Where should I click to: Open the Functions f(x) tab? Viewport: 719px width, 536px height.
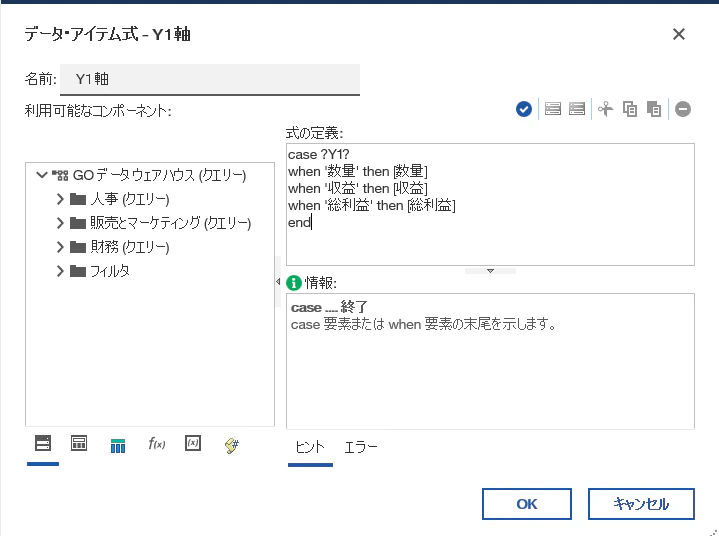[x=156, y=443]
